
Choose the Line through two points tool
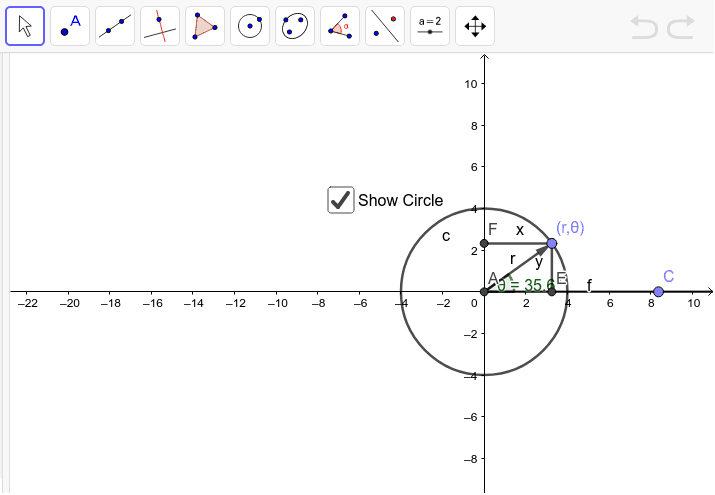[x=115, y=27]
